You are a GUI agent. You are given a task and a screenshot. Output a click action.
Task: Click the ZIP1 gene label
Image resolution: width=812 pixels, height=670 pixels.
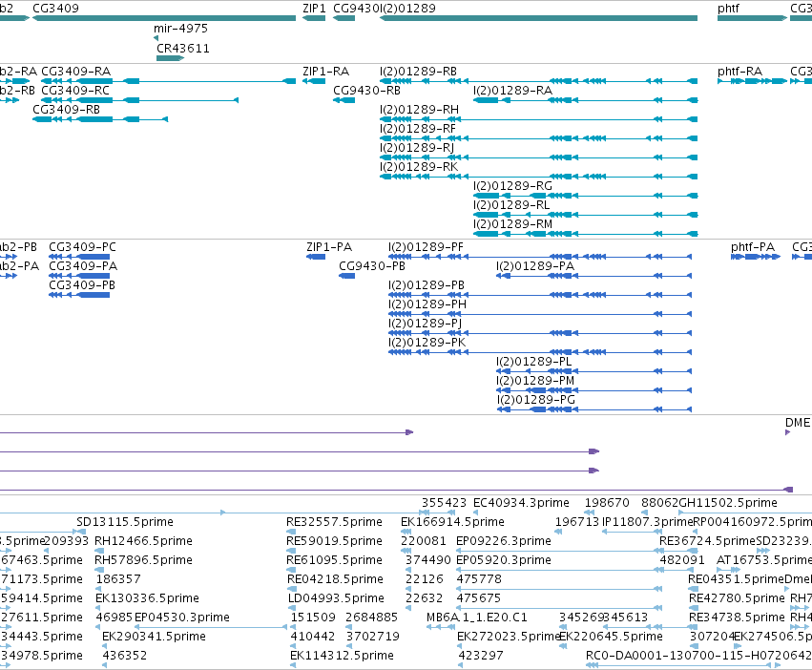pyautogui.click(x=314, y=9)
